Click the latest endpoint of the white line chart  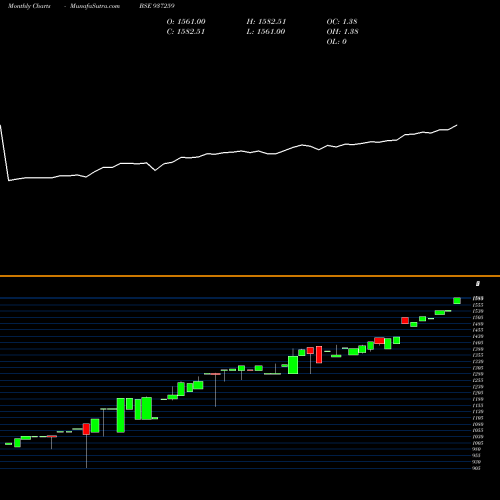457,125
